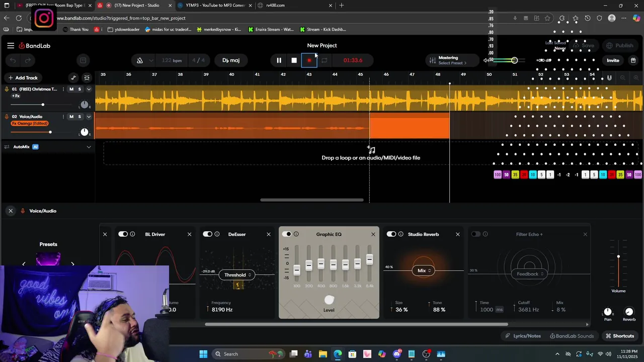This screenshot has height=362, width=644.
Task: Open the ytdownloader bookmark
Action: [x=123, y=30]
